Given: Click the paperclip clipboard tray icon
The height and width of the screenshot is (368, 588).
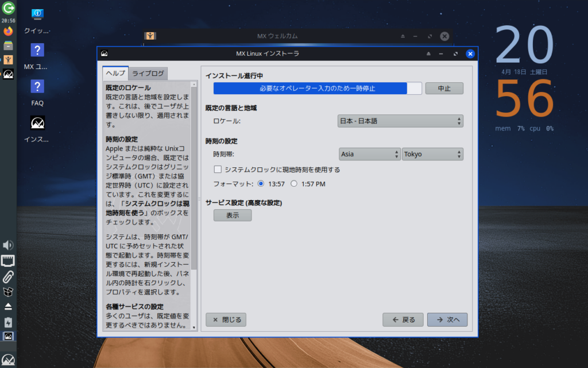Looking at the screenshot, I should [x=8, y=276].
